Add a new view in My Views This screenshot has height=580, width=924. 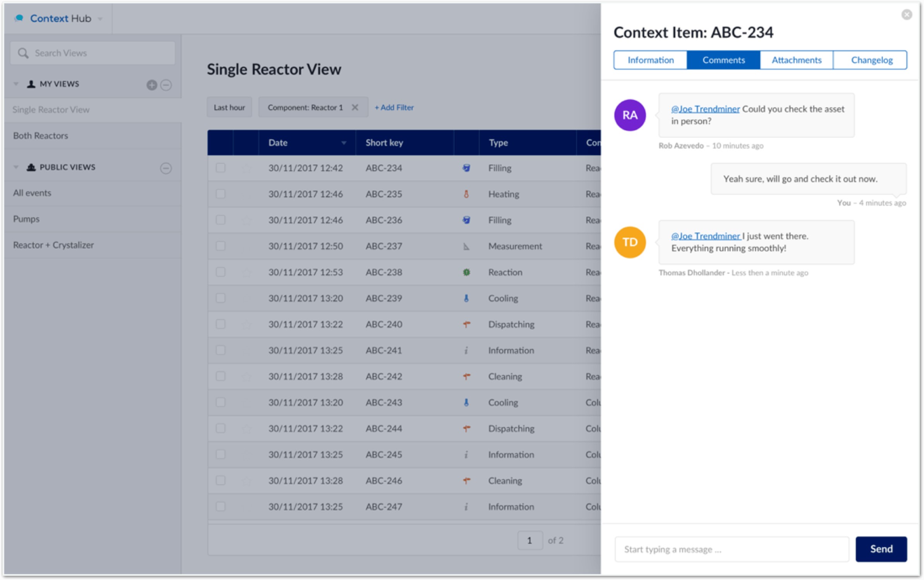point(152,85)
